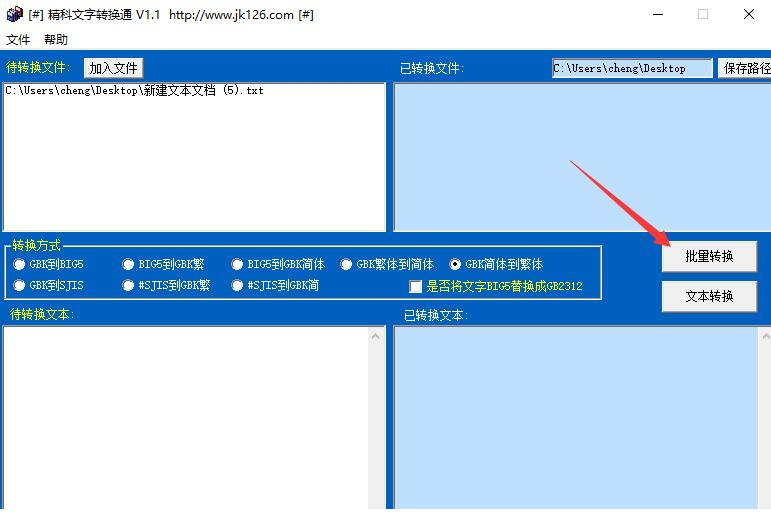
Task: Close the 精科文字转换通 window
Action: point(748,14)
